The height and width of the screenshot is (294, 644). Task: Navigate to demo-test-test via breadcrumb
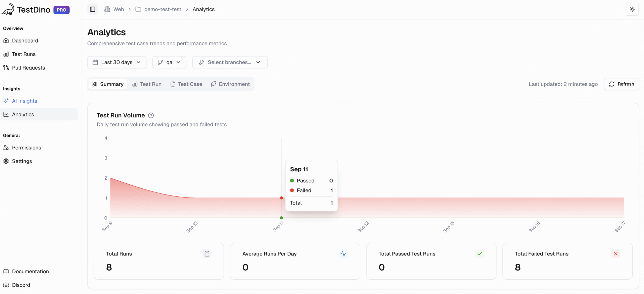[x=163, y=9]
